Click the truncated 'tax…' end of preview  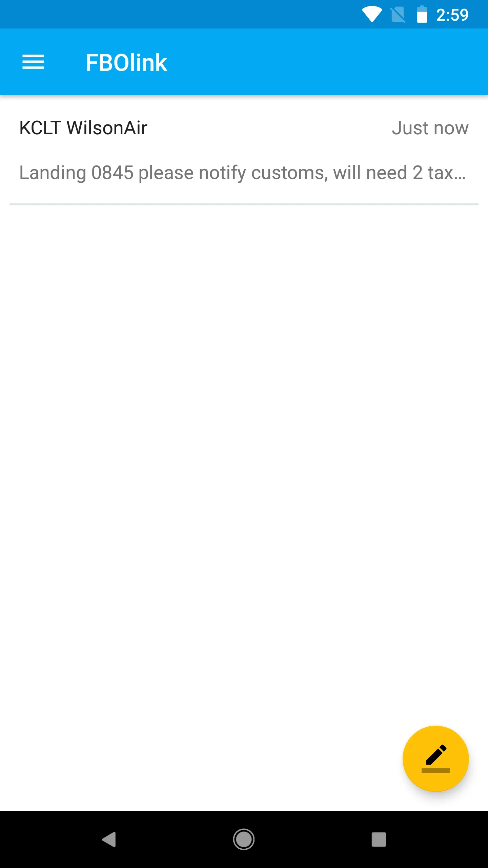click(447, 173)
